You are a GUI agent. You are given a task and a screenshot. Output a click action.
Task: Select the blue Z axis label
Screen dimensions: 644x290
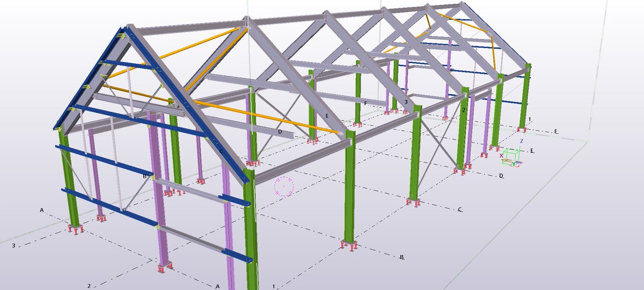[x=521, y=141]
